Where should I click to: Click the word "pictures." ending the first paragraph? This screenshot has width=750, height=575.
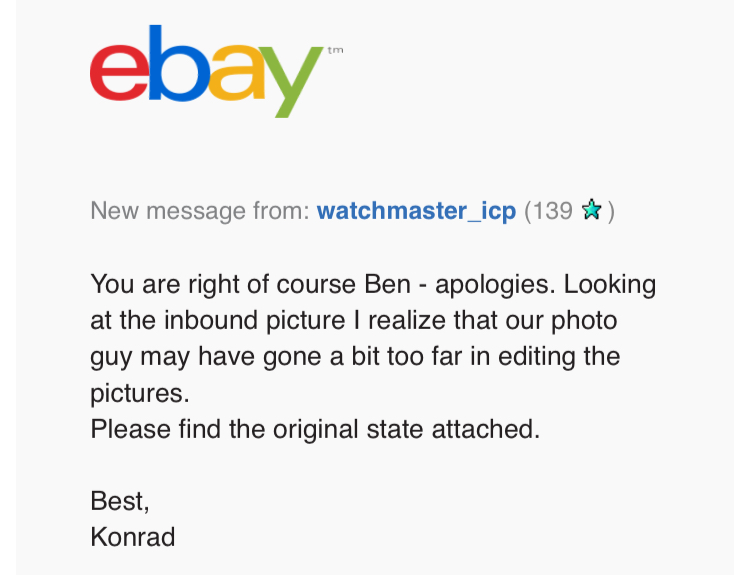point(140,393)
